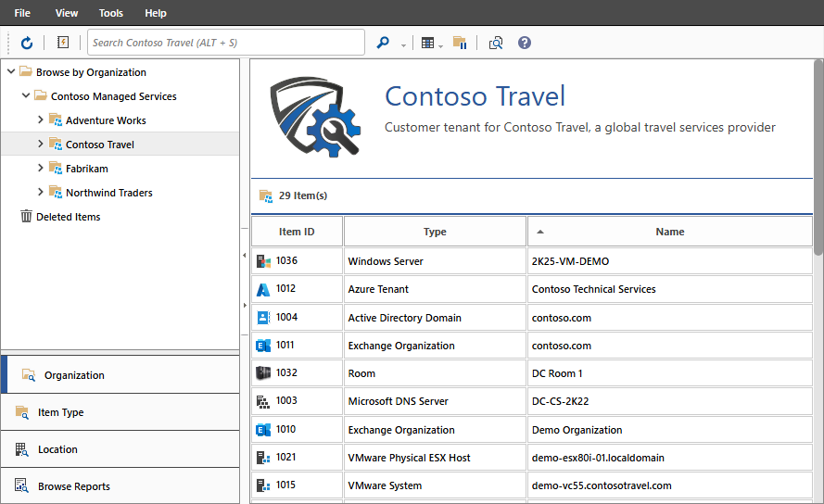Click the table view columns icon
Screen dimensions: 824x504
428,44
